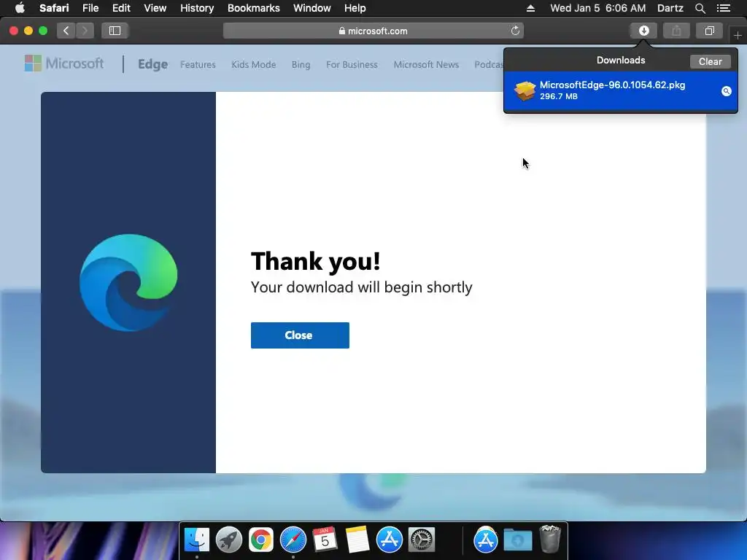Click the Close button on Thank you dialog
This screenshot has height=560, width=747.
(x=300, y=335)
